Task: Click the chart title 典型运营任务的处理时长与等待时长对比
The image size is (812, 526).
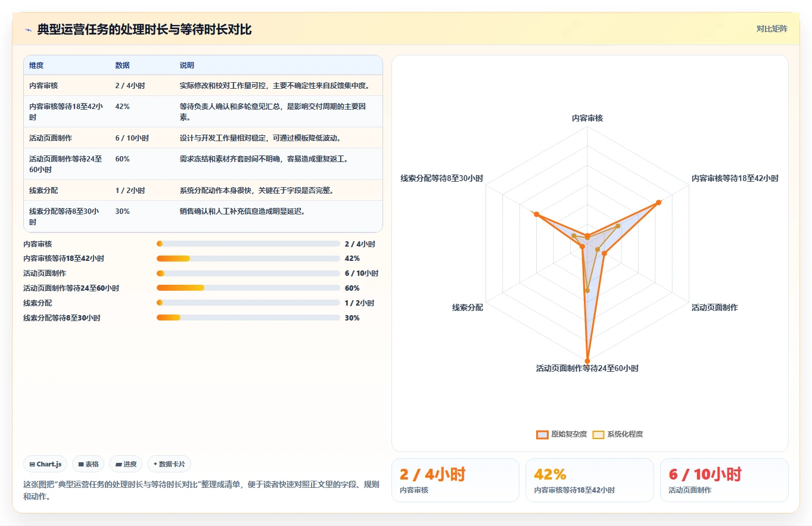Action: (x=144, y=29)
